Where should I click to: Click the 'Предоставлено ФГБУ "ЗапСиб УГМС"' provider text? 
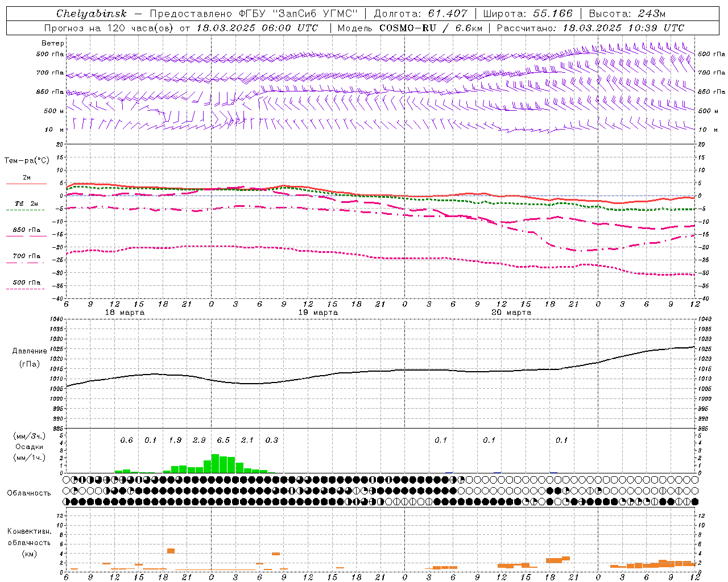pos(254,14)
